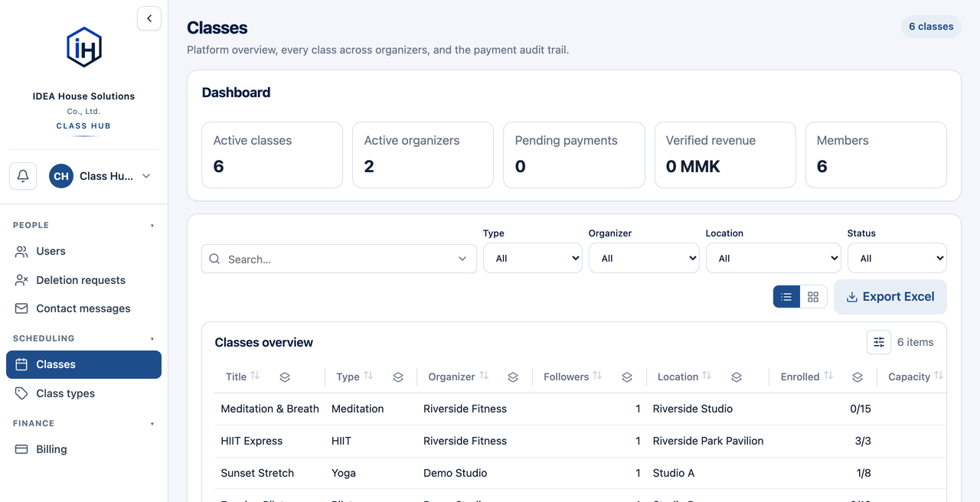Image resolution: width=980 pixels, height=502 pixels.
Task: Focus the Search input field
Action: (338, 259)
